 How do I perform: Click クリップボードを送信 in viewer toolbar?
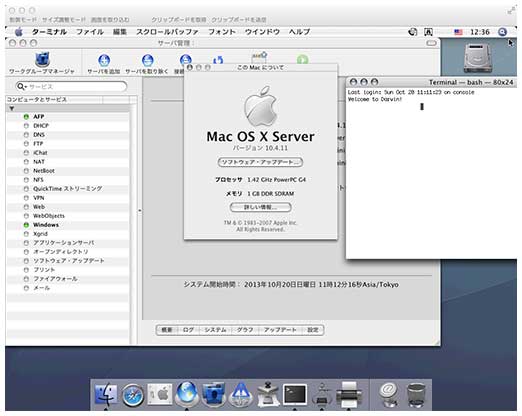(239, 20)
